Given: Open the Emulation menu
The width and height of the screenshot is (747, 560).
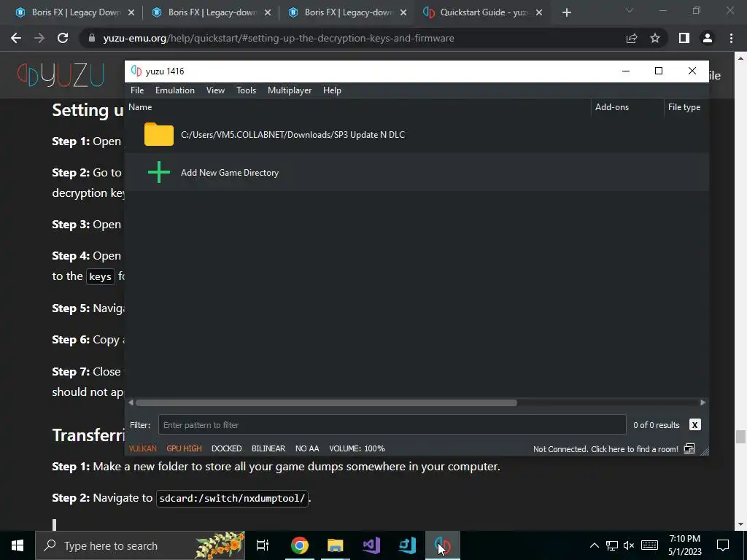Looking at the screenshot, I should 175,90.
